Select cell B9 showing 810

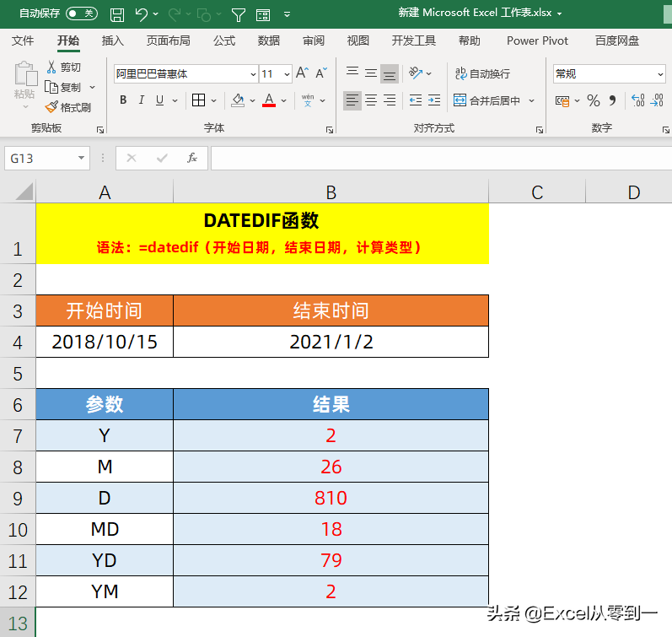[x=331, y=498]
